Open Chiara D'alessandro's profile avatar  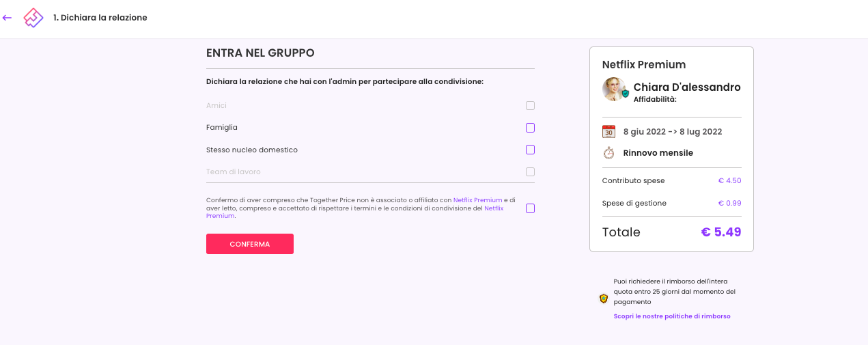(614, 89)
